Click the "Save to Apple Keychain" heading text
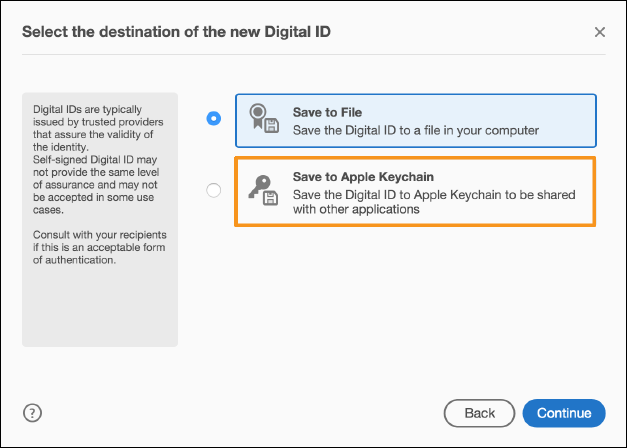This screenshot has width=627, height=448. pyautogui.click(x=363, y=177)
